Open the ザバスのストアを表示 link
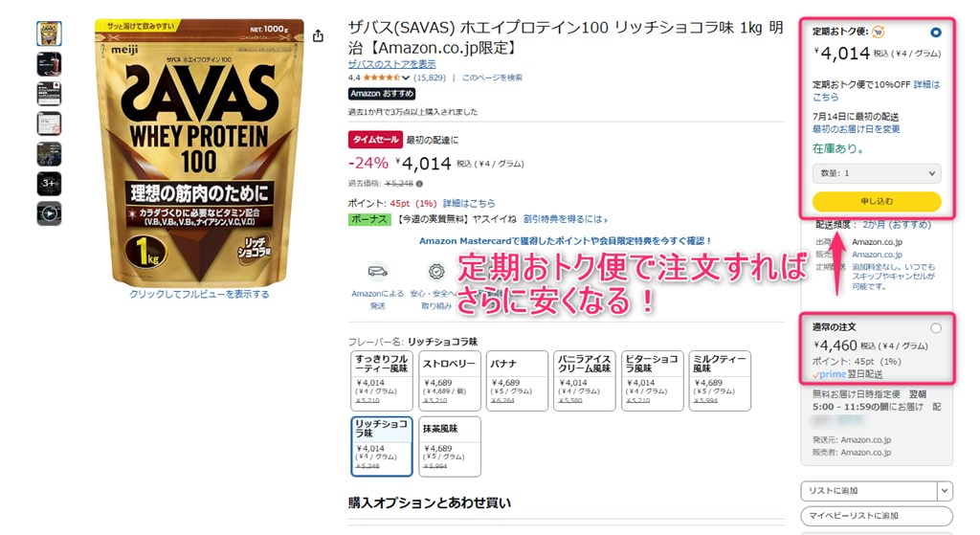 tap(391, 64)
